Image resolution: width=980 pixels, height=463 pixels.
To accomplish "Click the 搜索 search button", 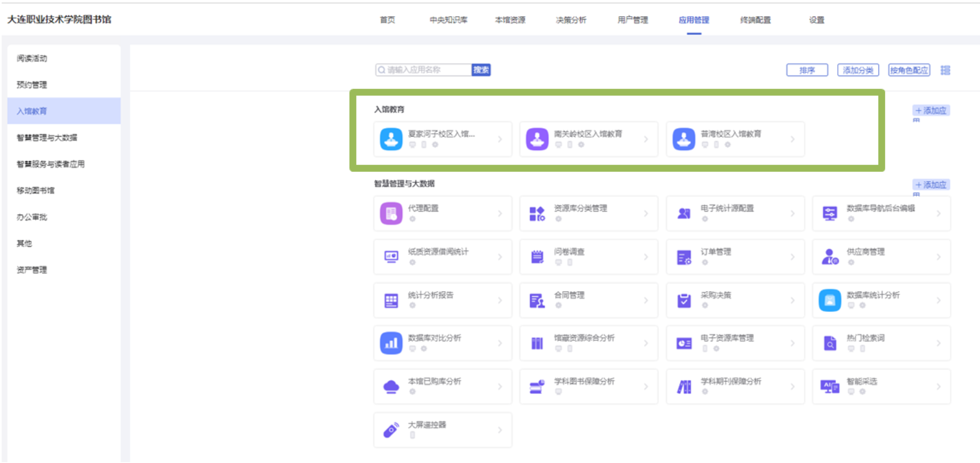I will pyautogui.click(x=481, y=70).
